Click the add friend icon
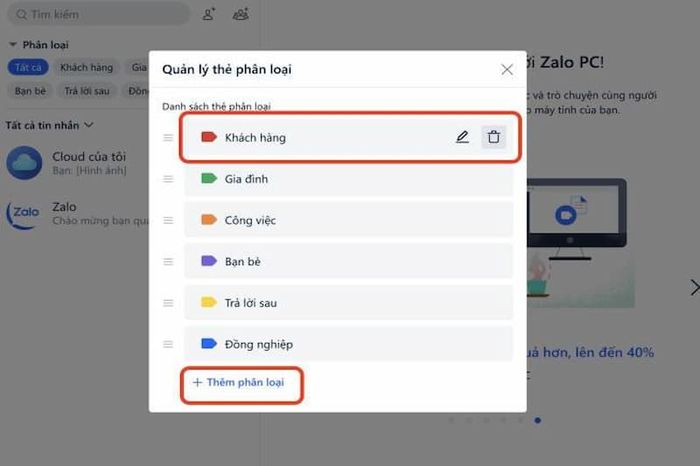700x466 pixels. pyautogui.click(x=208, y=14)
